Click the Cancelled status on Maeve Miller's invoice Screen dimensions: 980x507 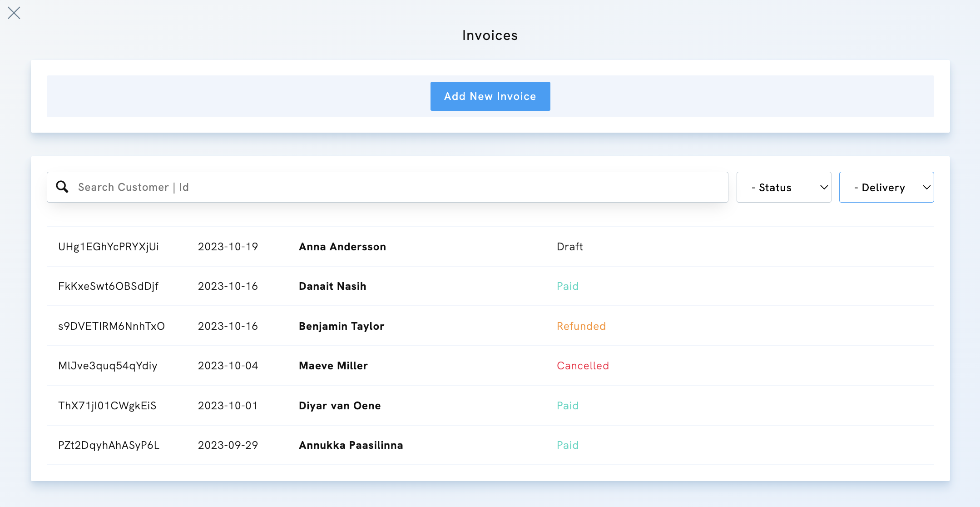583,366
